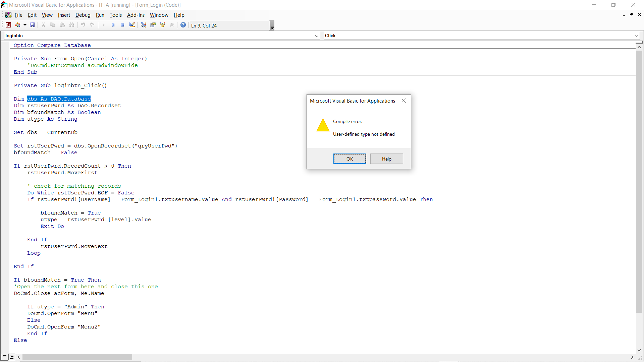Click the Paste clipboard icon
The width and height of the screenshot is (644, 362).
coord(62,25)
